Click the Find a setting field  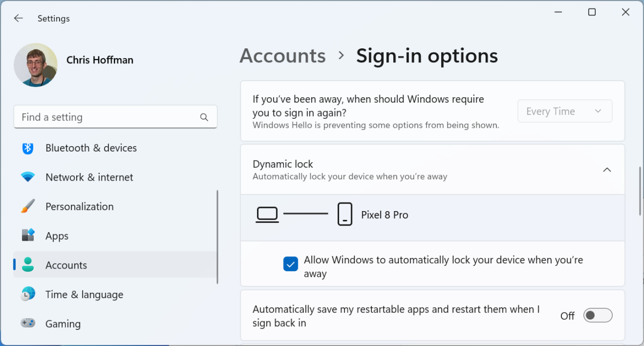point(107,117)
